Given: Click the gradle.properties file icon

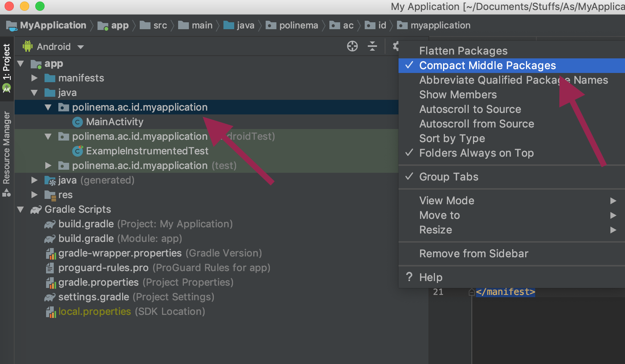Looking at the screenshot, I should tap(51, 283).
